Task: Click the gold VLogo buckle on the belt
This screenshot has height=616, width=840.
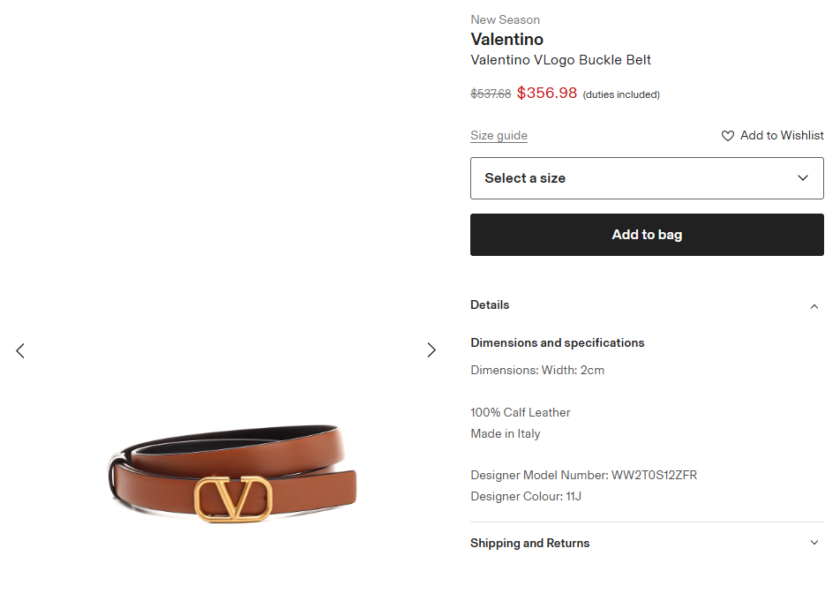Action: 233,499
